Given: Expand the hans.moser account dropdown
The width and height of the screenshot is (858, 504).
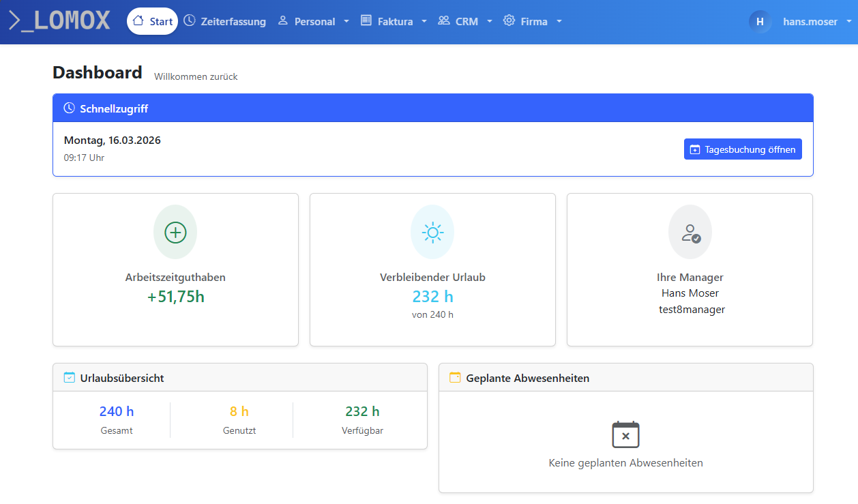Looking at the screenshot, I should click(848, 21).
